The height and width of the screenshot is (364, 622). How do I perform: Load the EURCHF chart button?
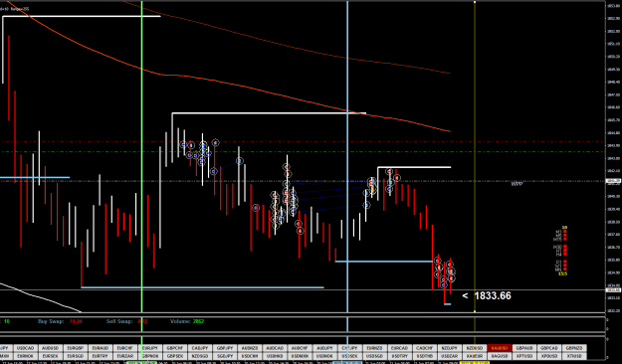pyautogui.click(x=125, y=348)
